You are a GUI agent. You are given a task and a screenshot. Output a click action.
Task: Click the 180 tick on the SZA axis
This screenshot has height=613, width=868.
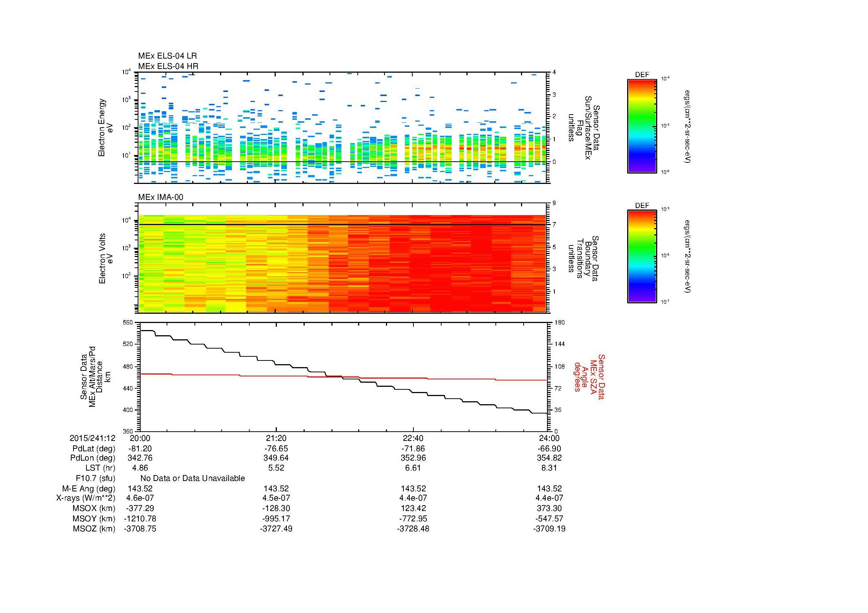click(x=559, y=323)
